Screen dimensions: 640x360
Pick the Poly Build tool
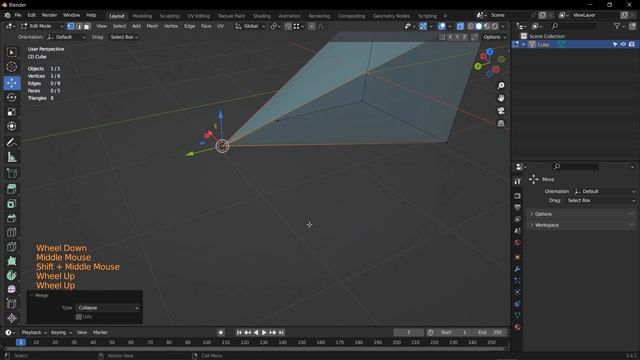pos(11,261)
